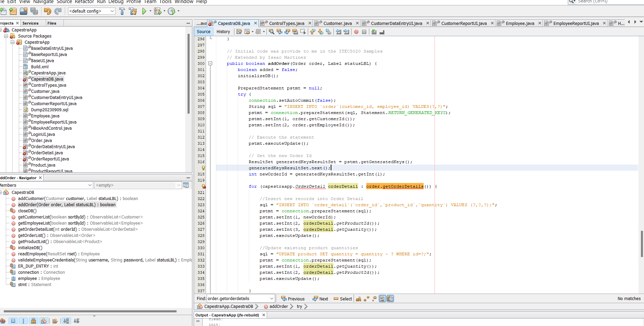The image size is (644, 326).
Task: Switch editor to History view
Action: pyautogui.click(x=223, y=32)
